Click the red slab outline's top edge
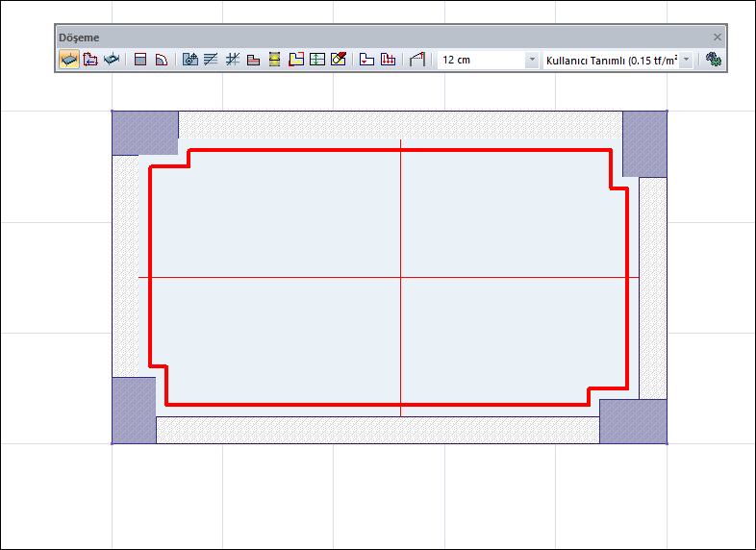Viewport: 756px width, 550px height. (x=400, y=150)
